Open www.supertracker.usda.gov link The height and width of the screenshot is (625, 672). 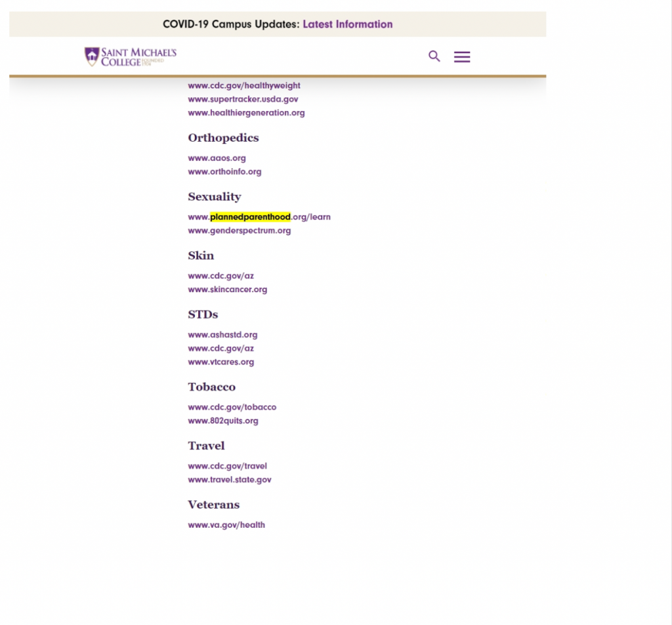click(243, 99)
